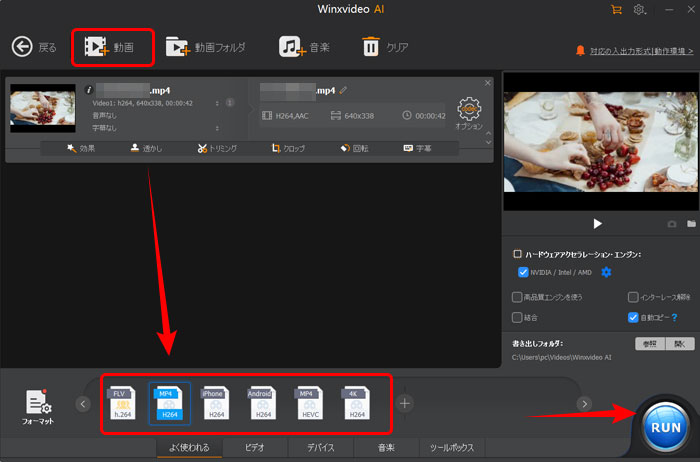The width and height of the screenshot is (700, 462).
Task: Click the snapshot camera icon under preview
Action: (x=670, y=224)
